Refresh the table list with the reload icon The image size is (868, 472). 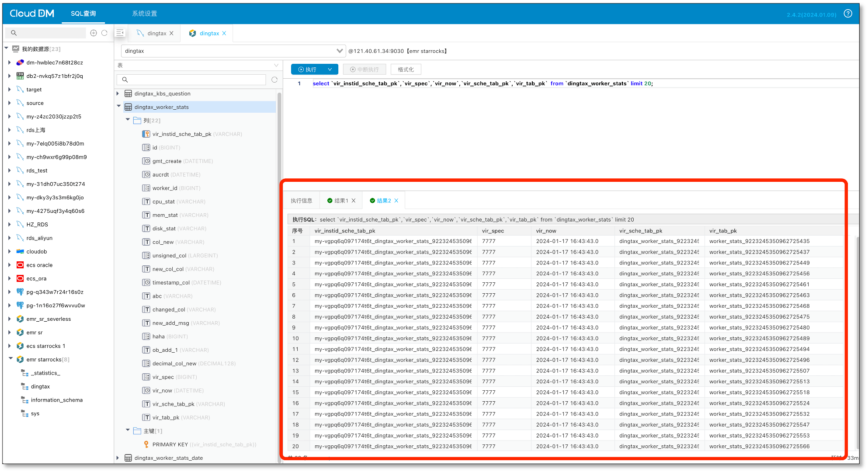[274, 80]
